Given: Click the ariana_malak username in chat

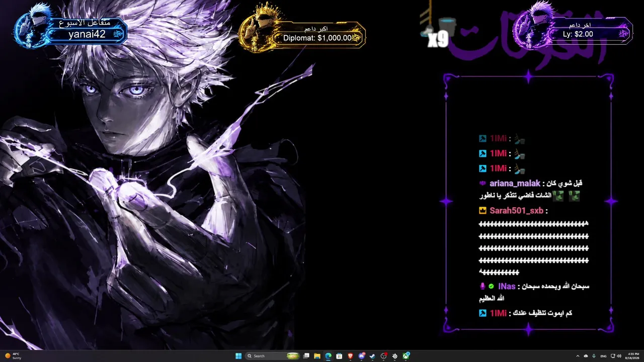Looking at the screenshot, I should pyautogui.click(x=515, y=184).
